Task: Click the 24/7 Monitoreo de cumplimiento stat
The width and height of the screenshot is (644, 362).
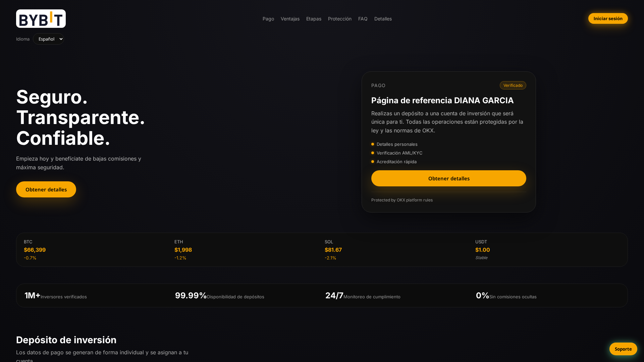Action: point(363,296)
